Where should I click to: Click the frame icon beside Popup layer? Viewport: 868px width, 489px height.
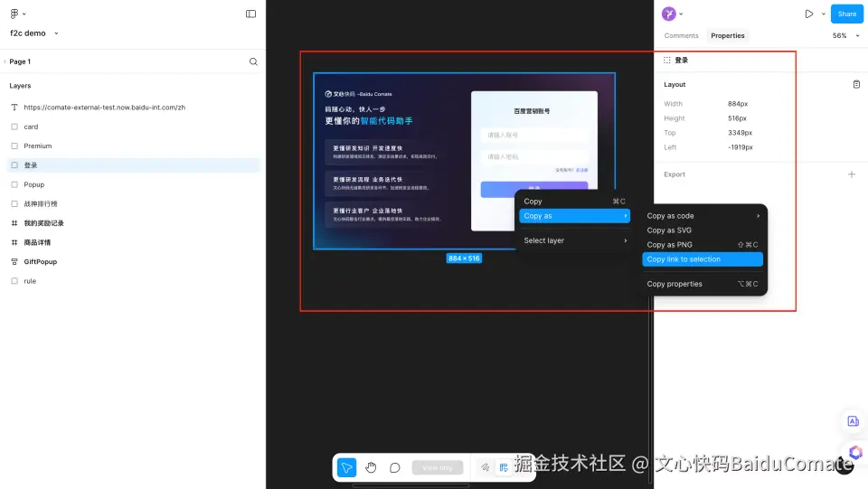click(14, 184)
